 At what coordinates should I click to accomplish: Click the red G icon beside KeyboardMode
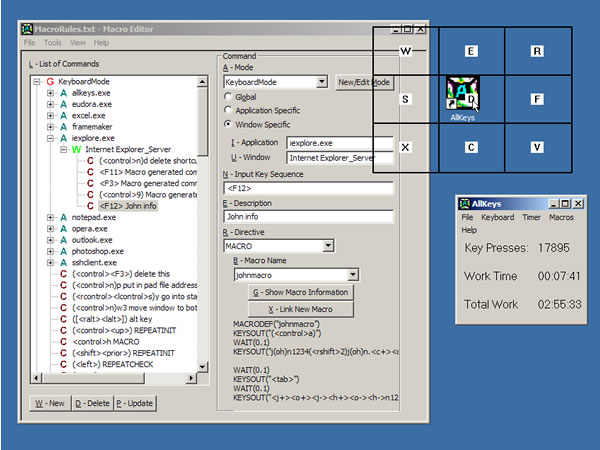point(50,82)
